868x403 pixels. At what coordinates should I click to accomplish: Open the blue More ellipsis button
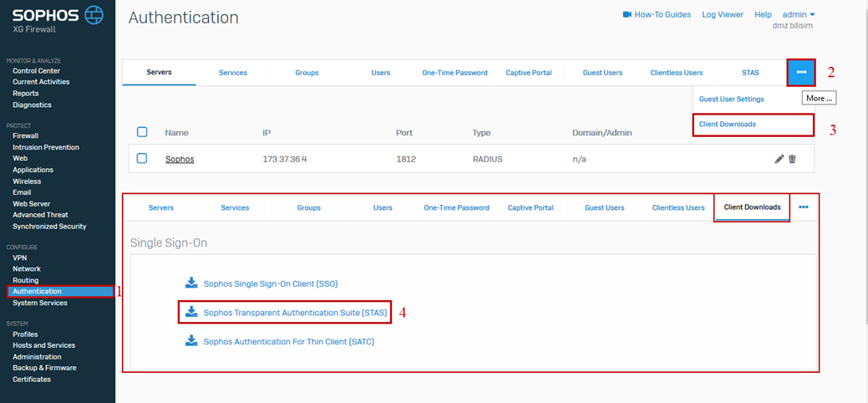pyautogui.click(x=801, y=72)
